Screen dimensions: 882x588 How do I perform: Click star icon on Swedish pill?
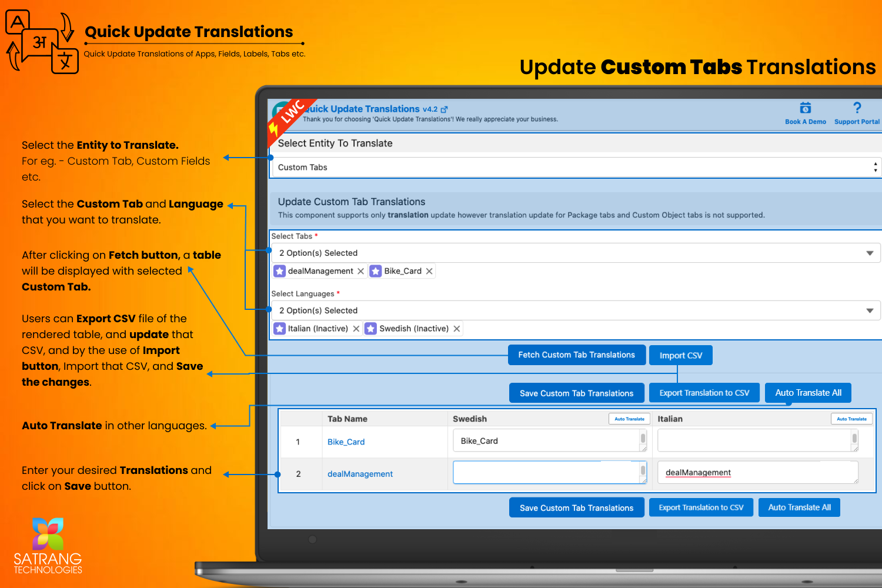[x=370, y=329]
